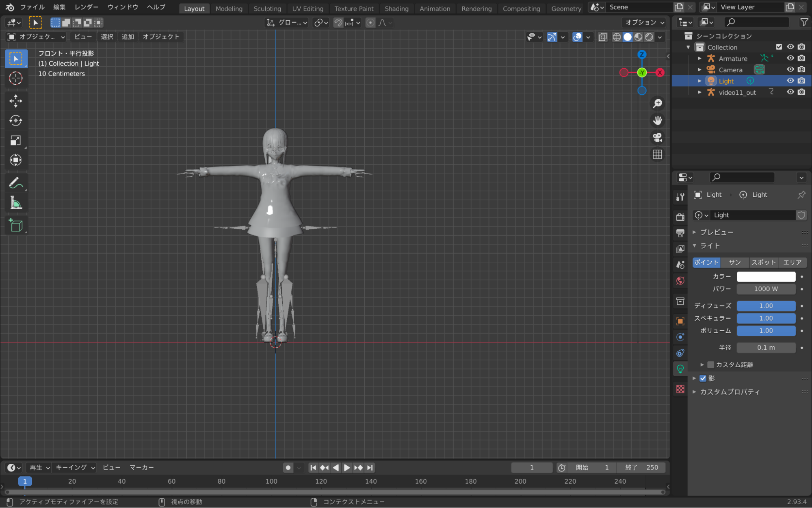Open the Object properties tab
This screenshot has width=812, height=508.
(680, 321)
